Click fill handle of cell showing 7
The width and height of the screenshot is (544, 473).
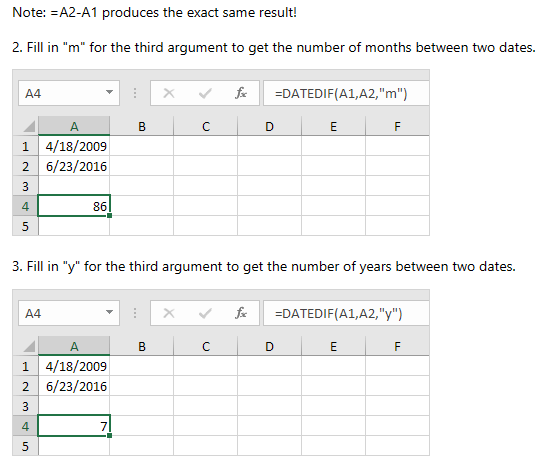(110, 436)
